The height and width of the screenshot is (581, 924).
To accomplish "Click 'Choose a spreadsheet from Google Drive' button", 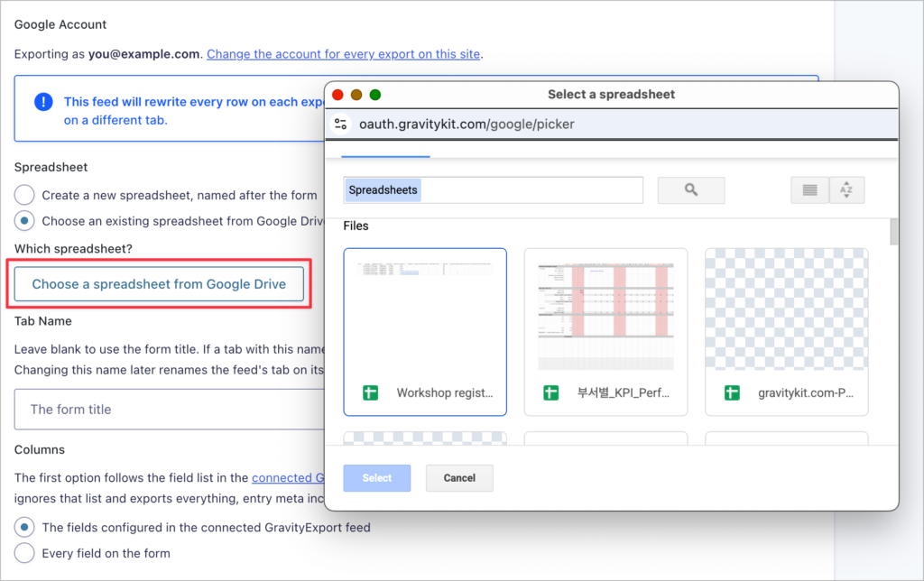I will tap(159, 284).
